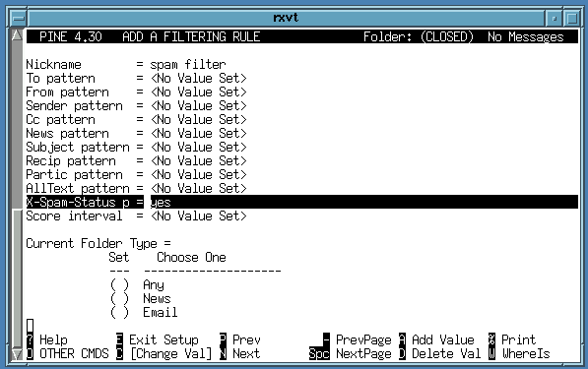Click the NextPage command
The width and height of the screenshot is (588, 369).
351,353
